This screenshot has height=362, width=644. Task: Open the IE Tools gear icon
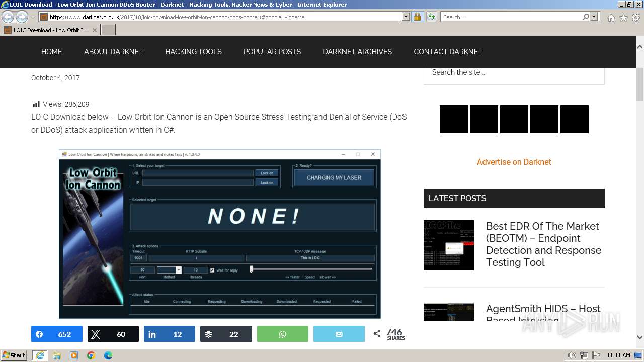636,18
